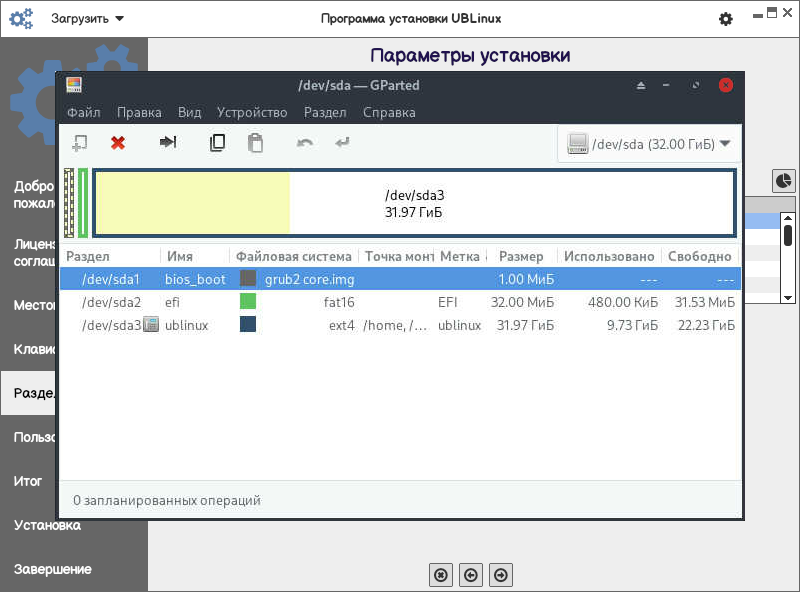The height and width of the screenshot is (592, 800).
Task: Click the mounted-status icon next to /dev/sda3
Action: (151, 324)
